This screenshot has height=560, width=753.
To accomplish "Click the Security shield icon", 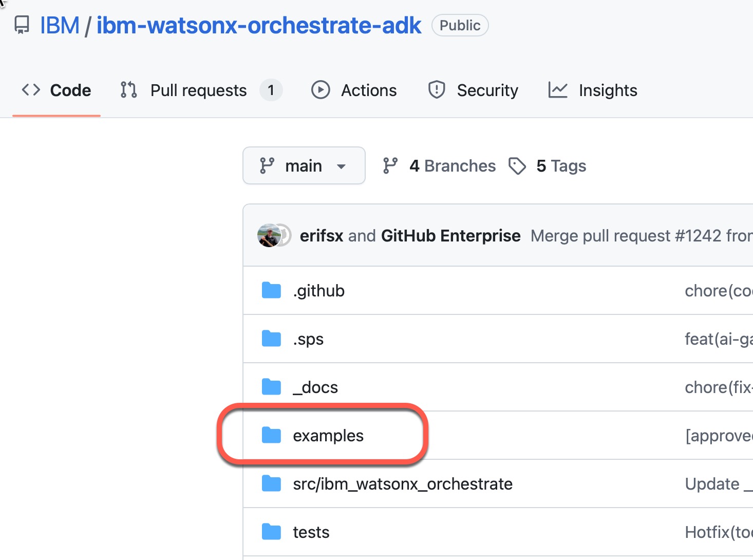I will click(436, 90).
